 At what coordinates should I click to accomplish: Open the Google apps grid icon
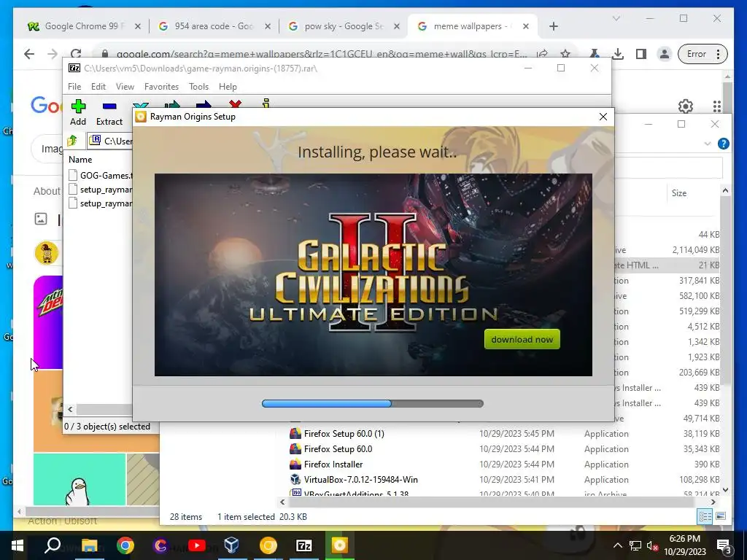(716, 106)
